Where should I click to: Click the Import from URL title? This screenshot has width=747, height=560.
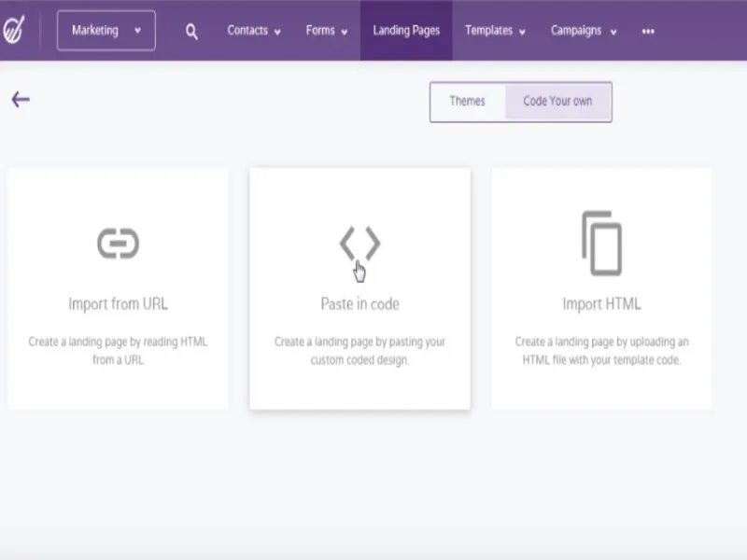coord(118,303)
